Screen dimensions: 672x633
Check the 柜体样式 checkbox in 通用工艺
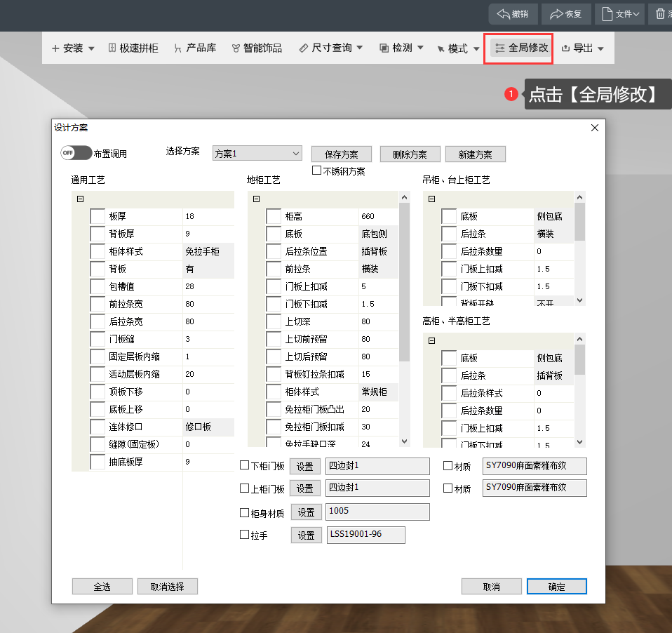[98, 251]
